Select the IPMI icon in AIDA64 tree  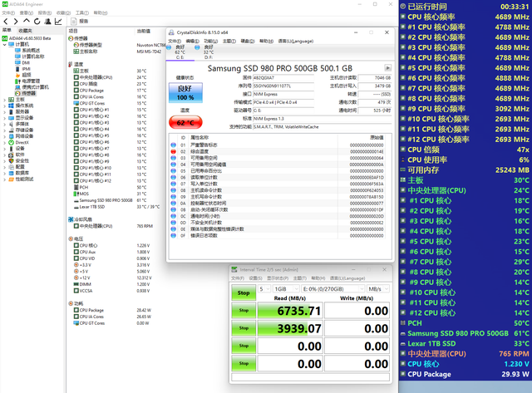coord(18,69)
